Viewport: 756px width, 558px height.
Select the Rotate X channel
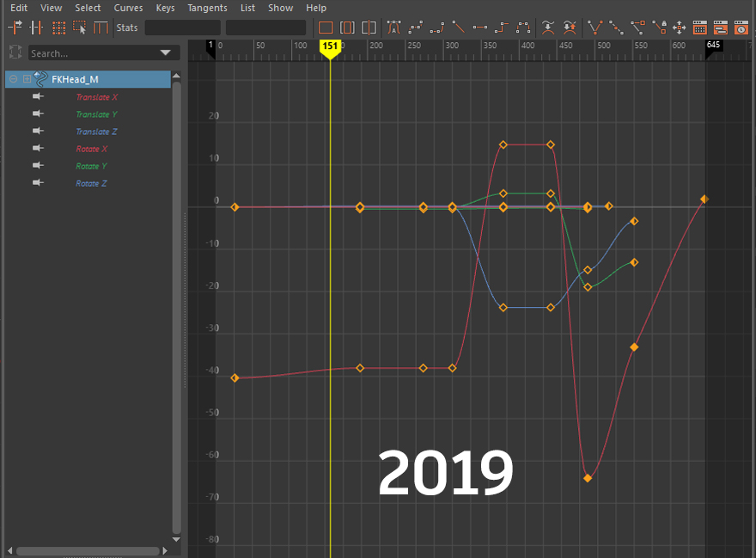pyautogui.click(x=92, y=148)
